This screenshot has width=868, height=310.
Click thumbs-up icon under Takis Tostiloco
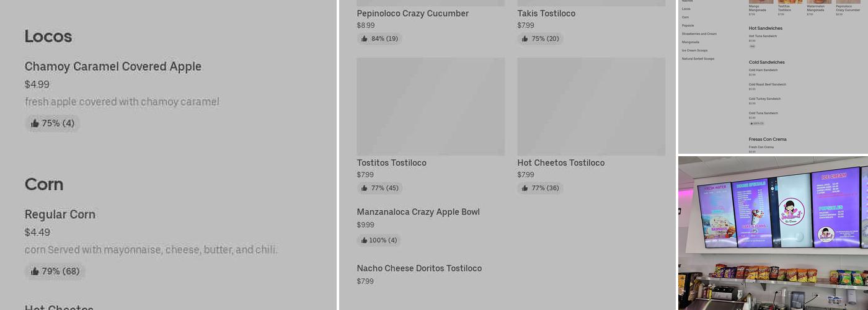click(525, 39)
